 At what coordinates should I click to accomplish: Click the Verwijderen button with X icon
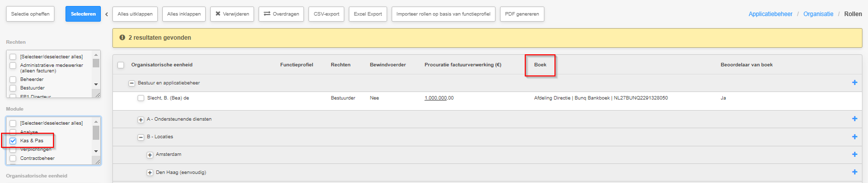click(232, 14)
